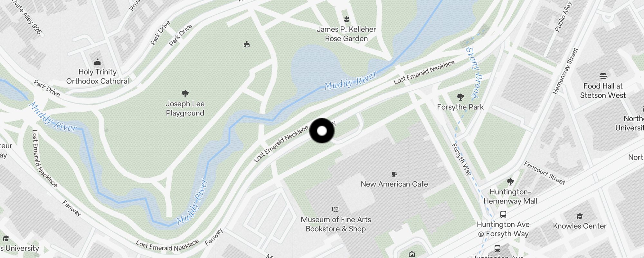This screenshot has width=644, height=258.
Task: Click the Fencourt Street road label
Action: 544,173
